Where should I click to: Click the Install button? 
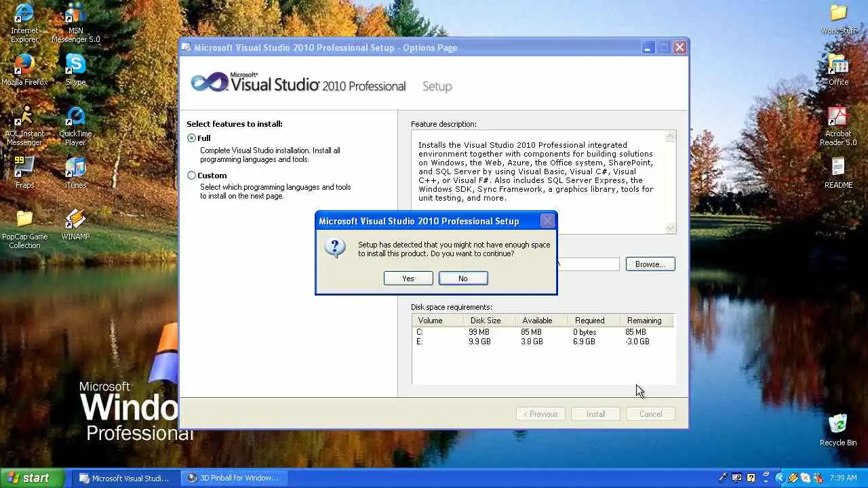click(595, 414)
